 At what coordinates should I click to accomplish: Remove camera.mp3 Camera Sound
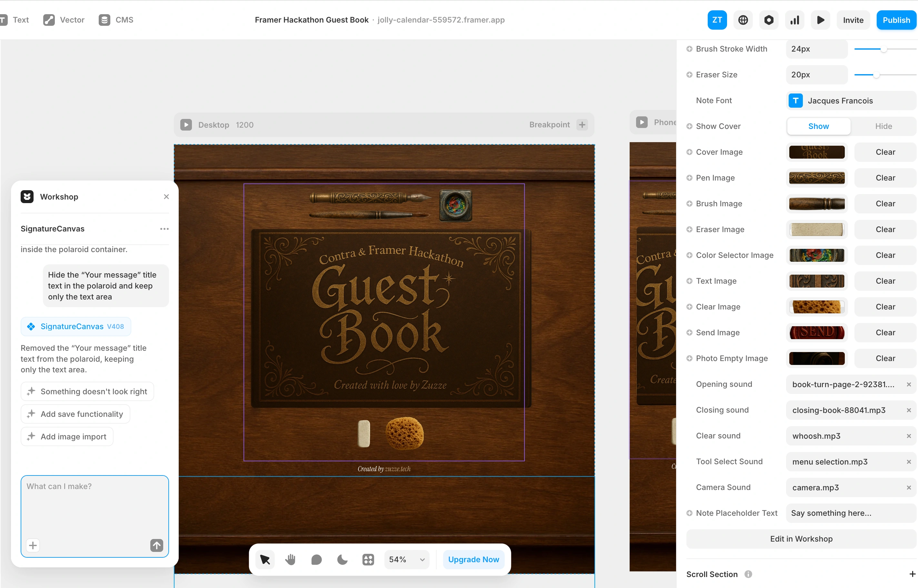pyautogui.click(x=909, y=487)
